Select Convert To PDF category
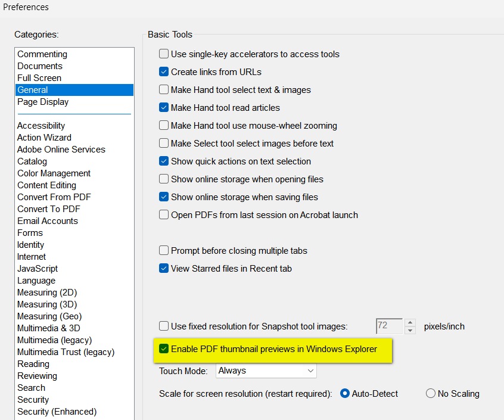Image resolution: width=504 pixels, height=420 pixels. (49, 209)
